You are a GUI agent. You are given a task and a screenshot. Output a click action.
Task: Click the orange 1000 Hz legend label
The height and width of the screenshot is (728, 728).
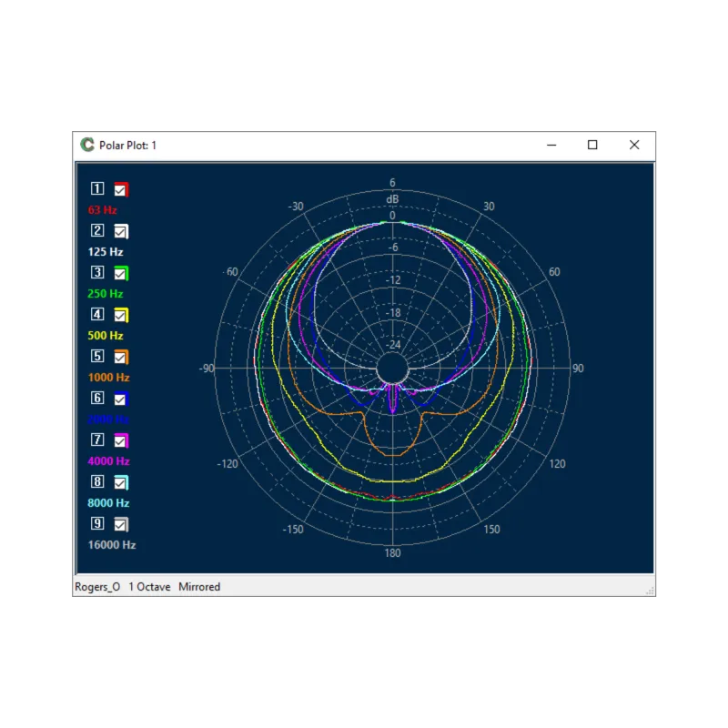pos(108,377)
